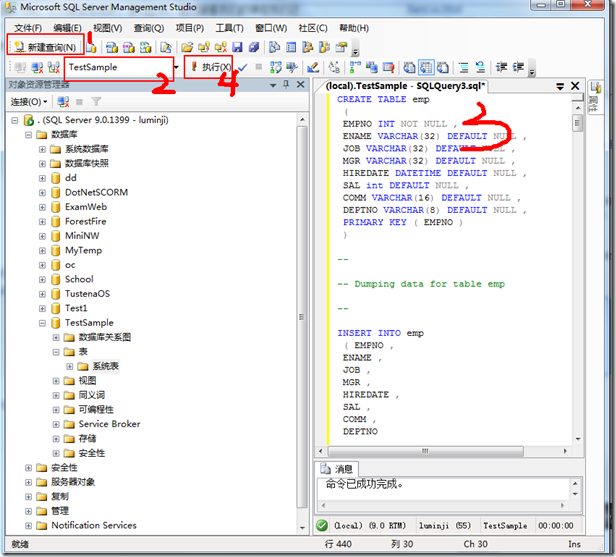Screen dimensions: 616x557
Task: Toggle auto-hide pin of Object Explorer panel
Action: 286,84
